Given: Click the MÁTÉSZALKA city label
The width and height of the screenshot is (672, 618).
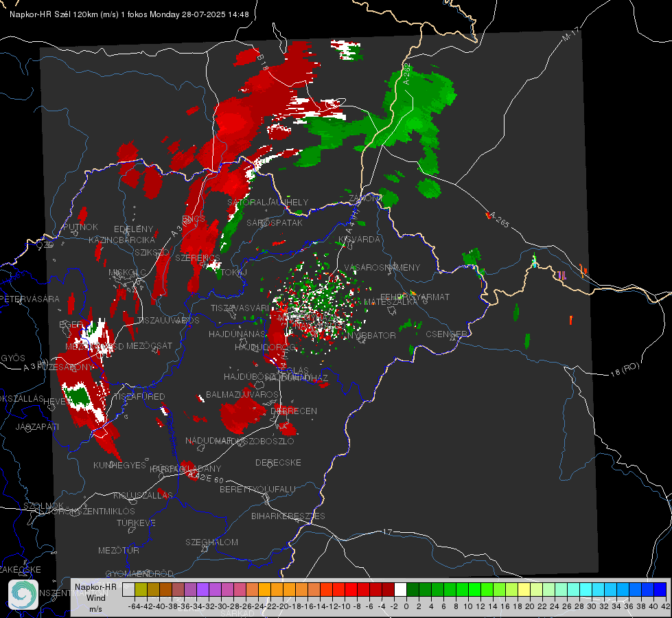Looking at the screenshot, I should coord(391,302).
